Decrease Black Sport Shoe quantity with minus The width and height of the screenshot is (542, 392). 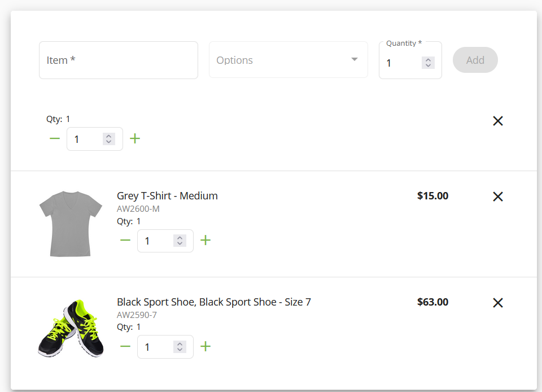[x=125, y=347]
